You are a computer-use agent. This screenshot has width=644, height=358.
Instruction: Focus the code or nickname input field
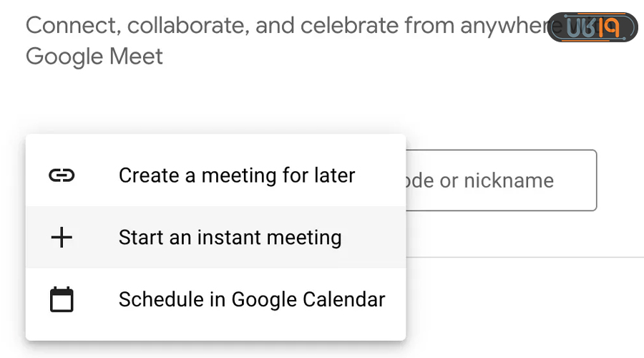tap(501, 180)
